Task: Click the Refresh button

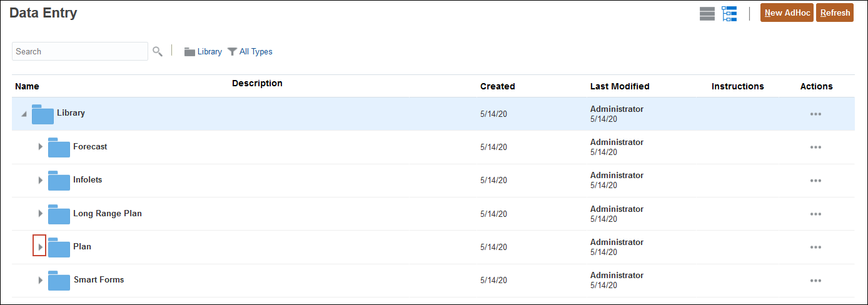Action: (x=834, y=13)
